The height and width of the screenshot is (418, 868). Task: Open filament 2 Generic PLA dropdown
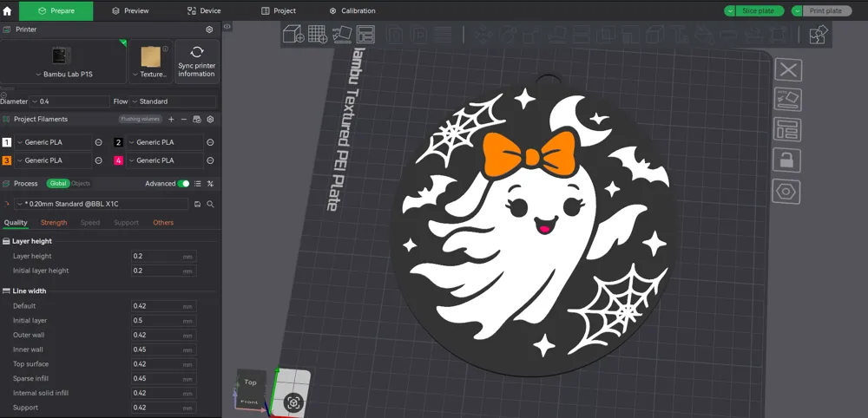164,142
